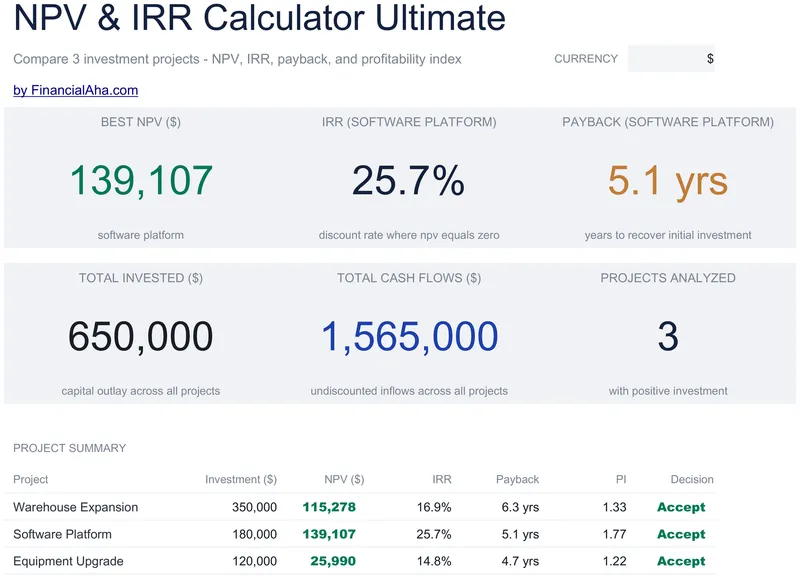
Task: Select the NPV ($) column header
Action: (344, 480)
